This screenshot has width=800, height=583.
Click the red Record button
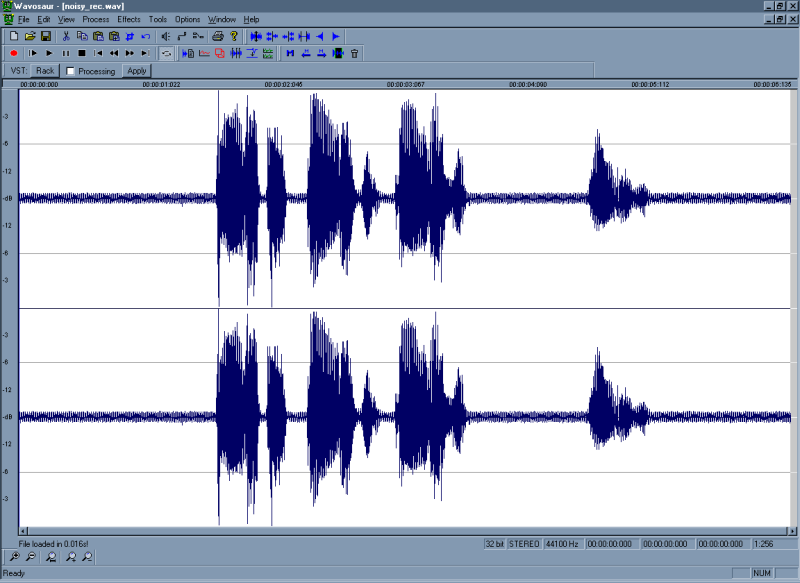(14, 52)
